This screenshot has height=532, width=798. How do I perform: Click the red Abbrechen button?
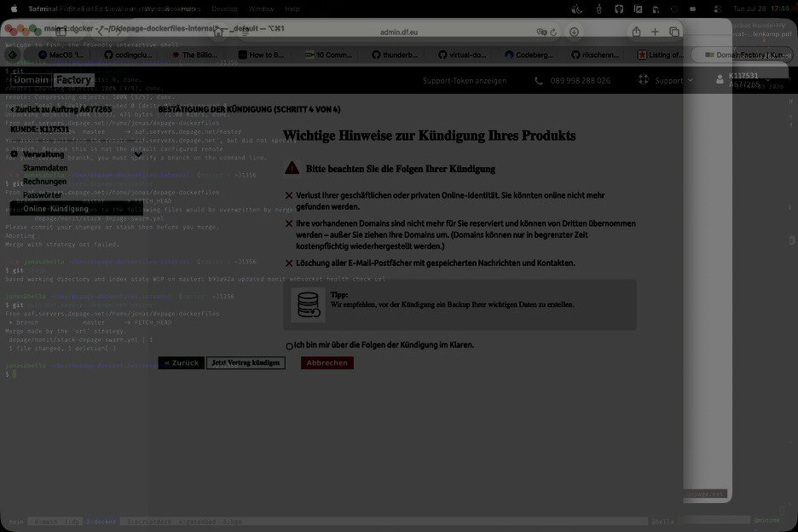point(327,363)
